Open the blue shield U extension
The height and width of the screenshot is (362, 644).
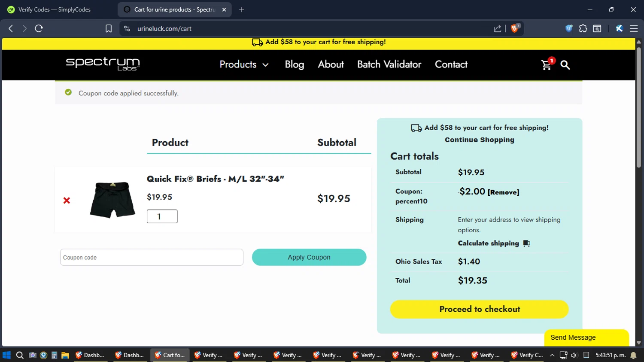(569, 28)
